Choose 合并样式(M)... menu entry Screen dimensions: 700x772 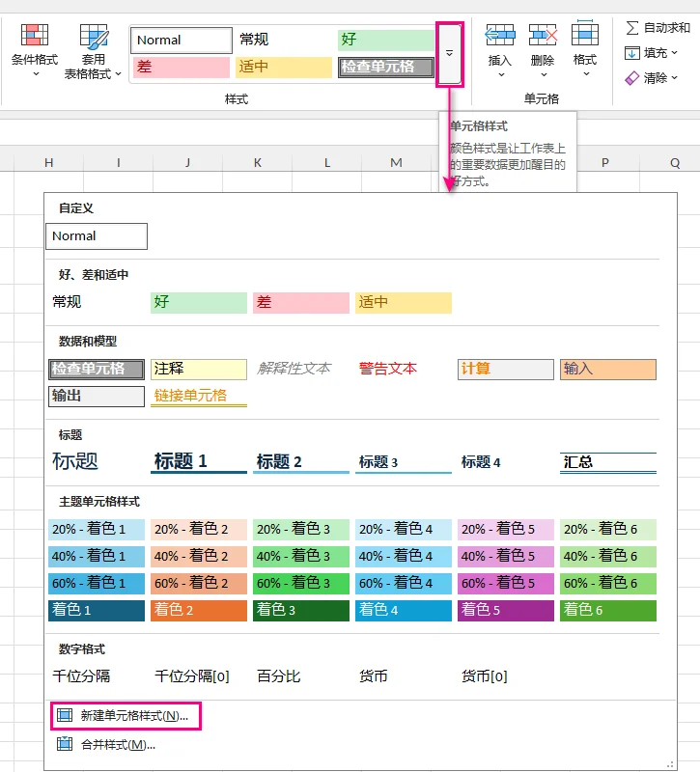click(118, 744)
